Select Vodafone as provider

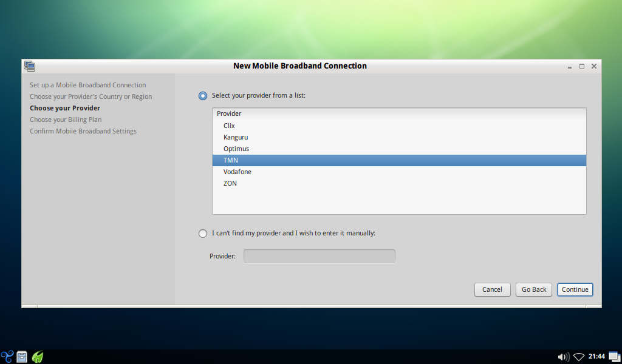point(237,172)
